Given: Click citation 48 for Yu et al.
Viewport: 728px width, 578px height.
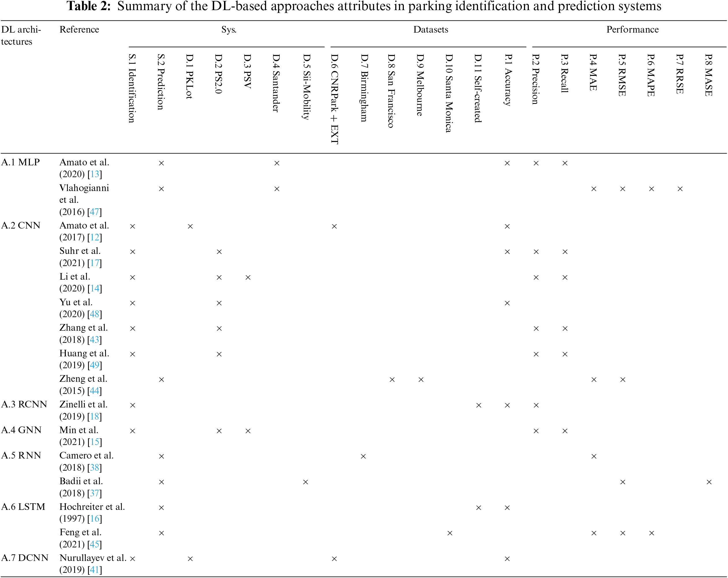Looking at the screenshot, I should tap(95, 314).
